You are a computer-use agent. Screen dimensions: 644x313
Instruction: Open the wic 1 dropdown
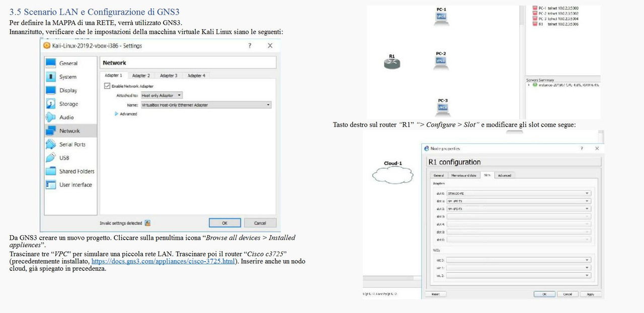pyautogui.click(x=519, y=268)
